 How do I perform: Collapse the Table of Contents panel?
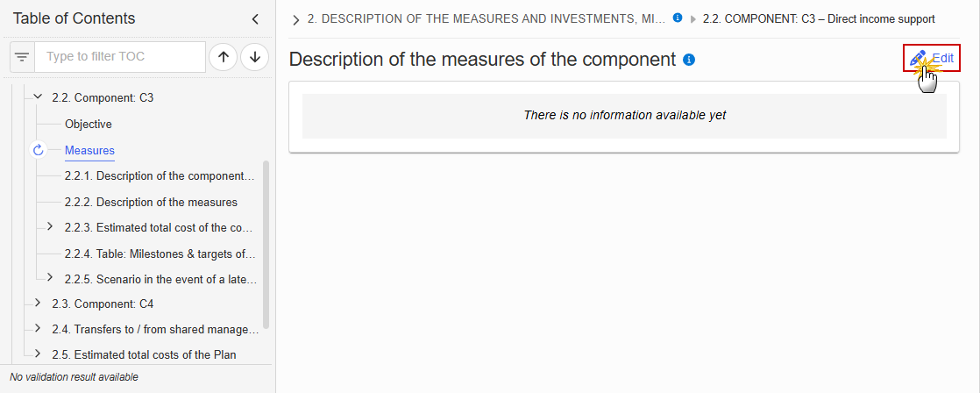point(255,18)
